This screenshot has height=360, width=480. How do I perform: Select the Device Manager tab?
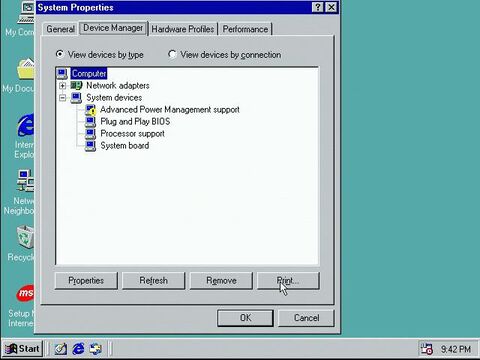click(x=113, y=28)
